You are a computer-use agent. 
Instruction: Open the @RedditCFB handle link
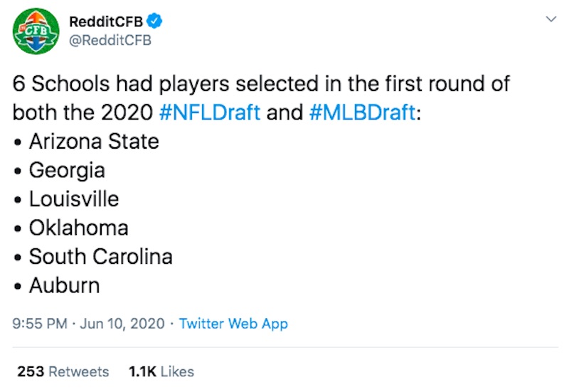[110, 41]
